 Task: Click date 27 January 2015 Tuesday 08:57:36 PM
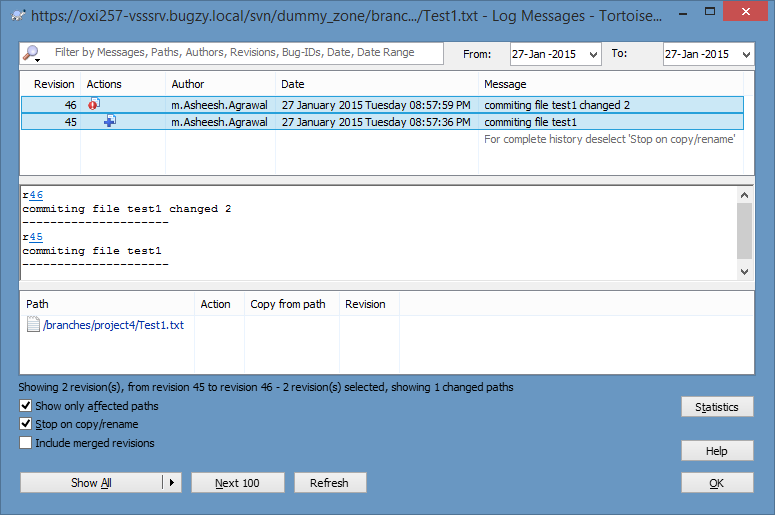click(x=376, y=122)
